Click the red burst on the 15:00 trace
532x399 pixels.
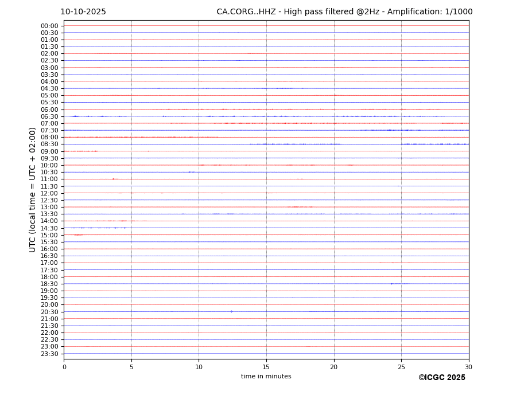pyautogui.click(x=78, y=235)
